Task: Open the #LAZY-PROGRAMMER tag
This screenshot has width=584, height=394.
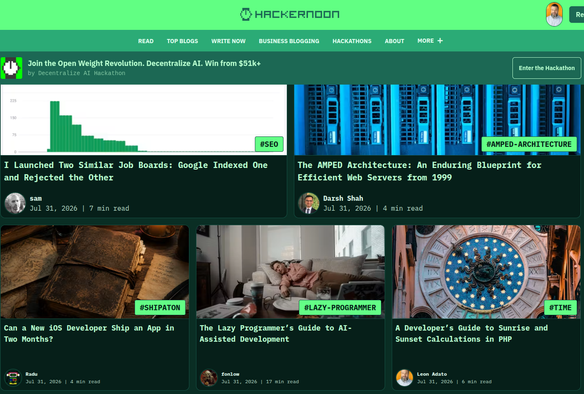Action: pos(340,308)
